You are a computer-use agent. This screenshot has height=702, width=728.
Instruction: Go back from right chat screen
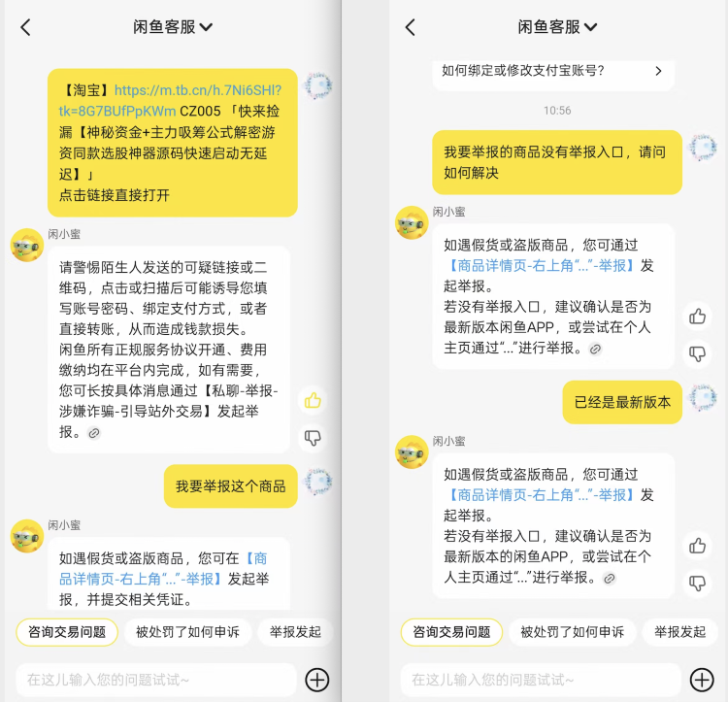[x=410, y=27]
